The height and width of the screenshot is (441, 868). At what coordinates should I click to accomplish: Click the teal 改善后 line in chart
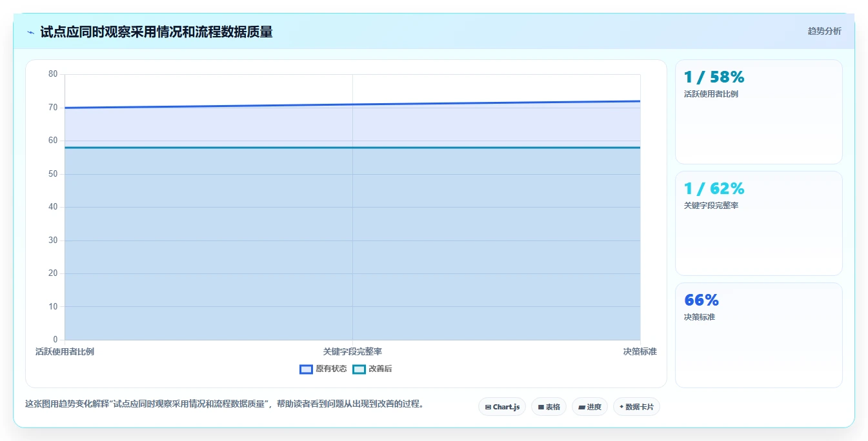point(352,148)
